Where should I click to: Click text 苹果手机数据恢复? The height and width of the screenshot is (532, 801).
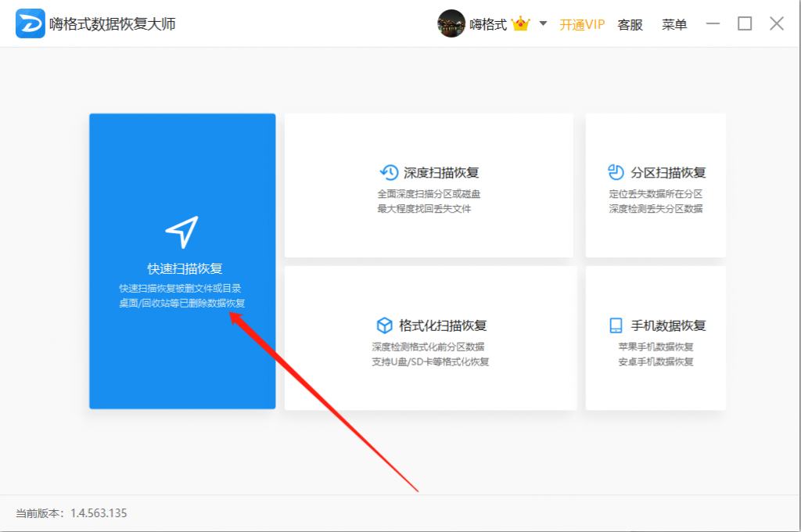click(656, 347)
